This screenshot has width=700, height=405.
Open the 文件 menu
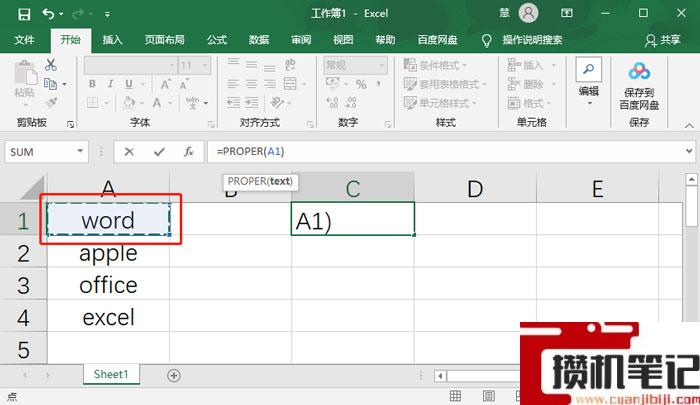pyautogui.click(x=24, y=40)
